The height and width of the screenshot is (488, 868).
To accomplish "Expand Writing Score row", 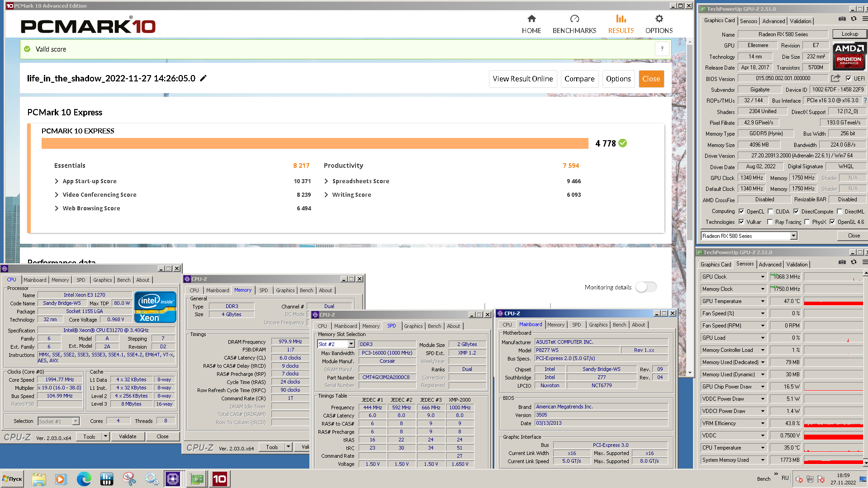I will pyautogui.click(x=326, y=194).
